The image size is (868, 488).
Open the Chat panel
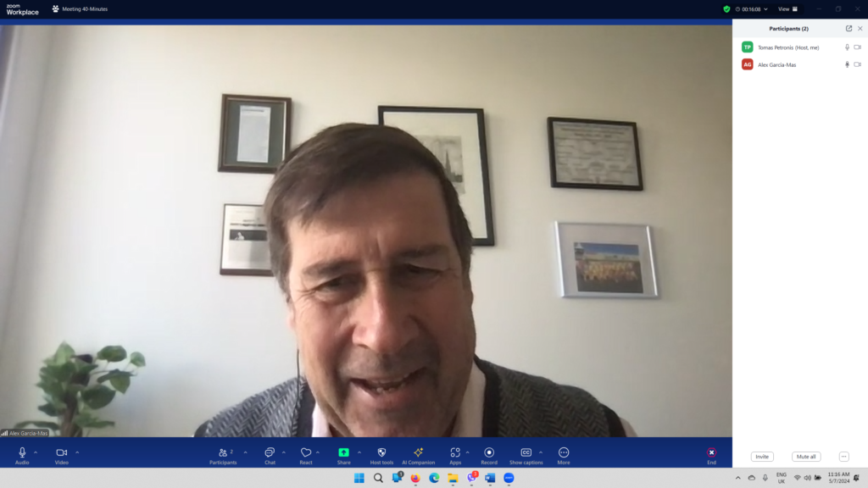point(270,453)
